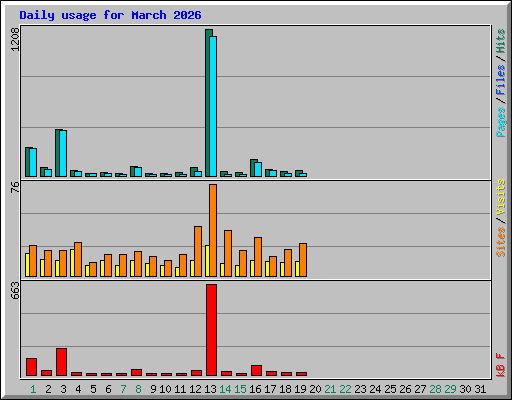Click the red KB F legend label
Screen dimensions: 512x400
(x=501, y=365)
